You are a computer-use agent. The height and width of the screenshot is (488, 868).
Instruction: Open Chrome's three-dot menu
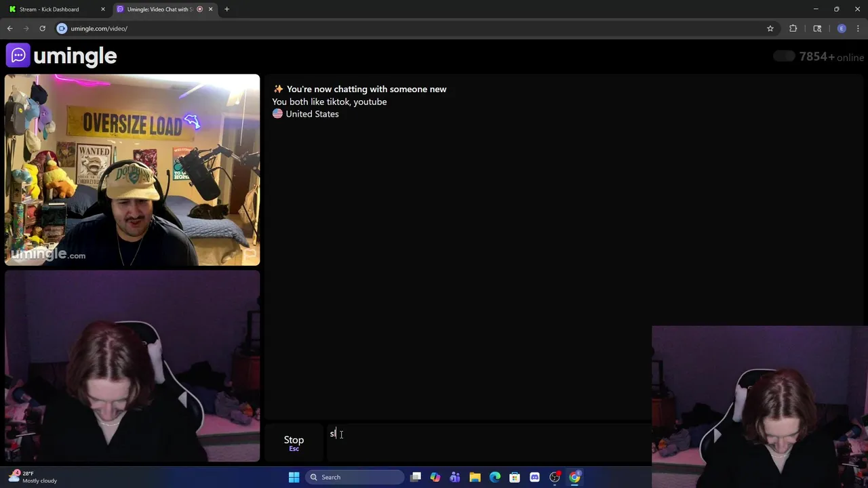(859, 28)
